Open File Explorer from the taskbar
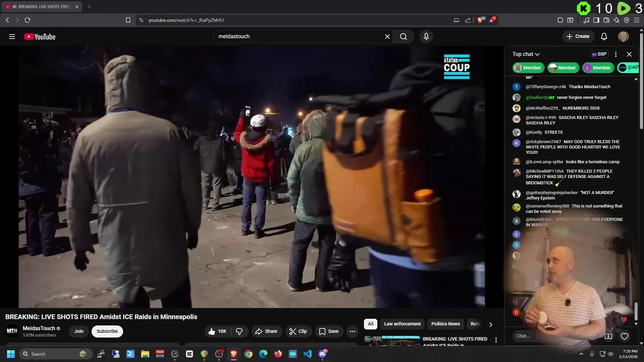 pyautogui.click(x=145, y=354)
